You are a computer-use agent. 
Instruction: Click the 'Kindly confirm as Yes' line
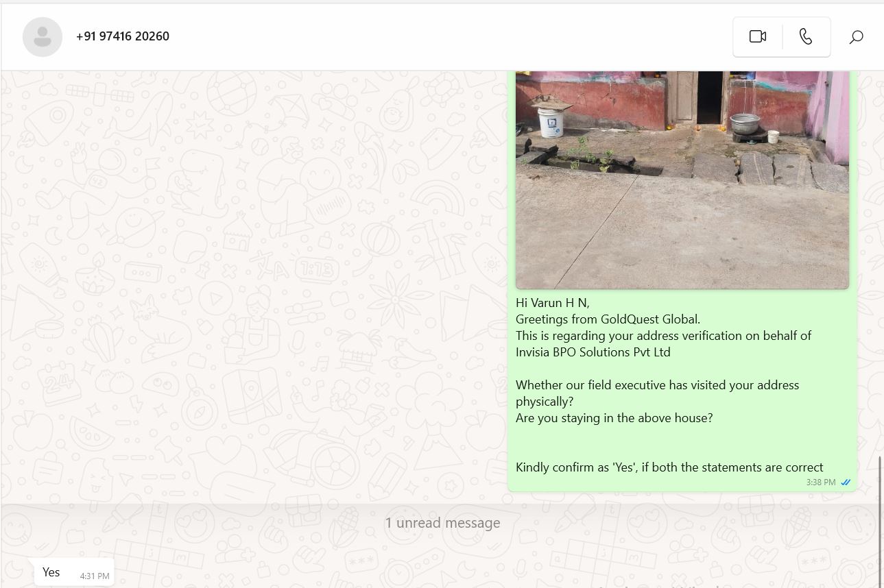(669, 467)
